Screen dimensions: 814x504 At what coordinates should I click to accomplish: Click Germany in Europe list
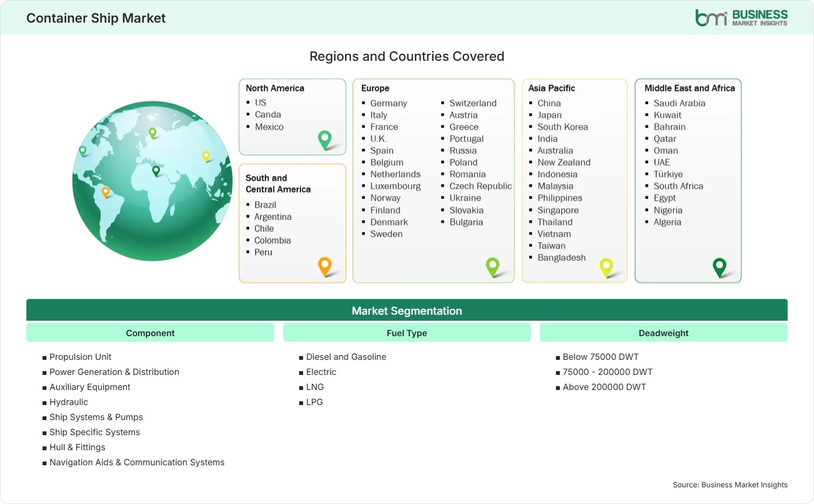(x=389, y=103)
